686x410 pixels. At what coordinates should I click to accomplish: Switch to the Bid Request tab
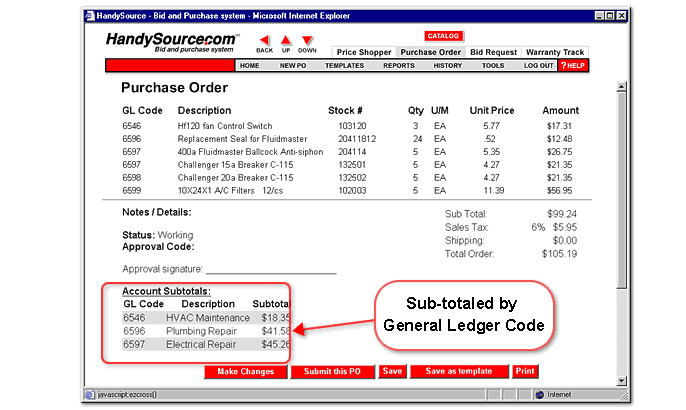[x=493, y=51]
